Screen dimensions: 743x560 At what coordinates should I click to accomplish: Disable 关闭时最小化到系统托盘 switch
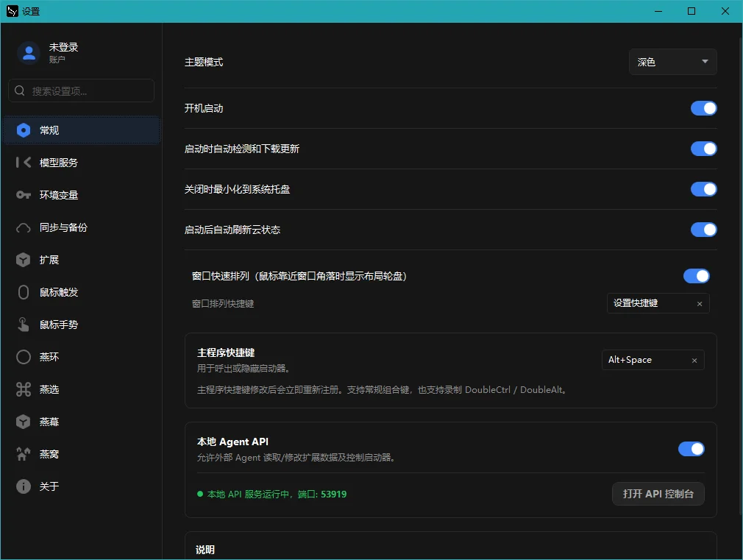pyautogui.click(x=704, y=189)
